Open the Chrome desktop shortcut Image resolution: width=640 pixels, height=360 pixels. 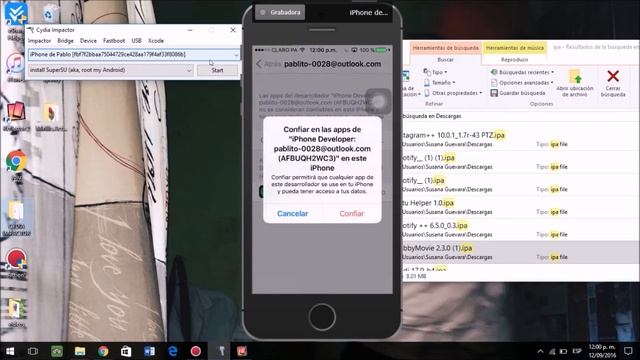pyautogui.click(x=16, y=162)
